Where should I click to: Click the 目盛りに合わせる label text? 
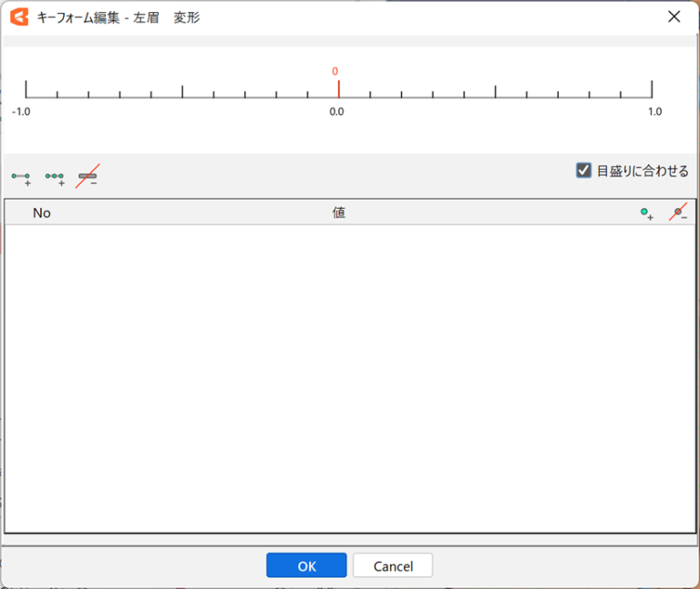coord(643,170)
